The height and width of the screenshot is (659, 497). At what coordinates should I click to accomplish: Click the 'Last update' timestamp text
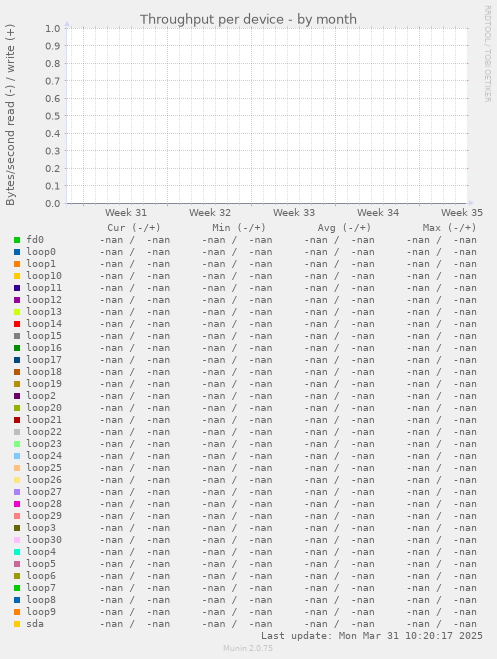point(372,635)
